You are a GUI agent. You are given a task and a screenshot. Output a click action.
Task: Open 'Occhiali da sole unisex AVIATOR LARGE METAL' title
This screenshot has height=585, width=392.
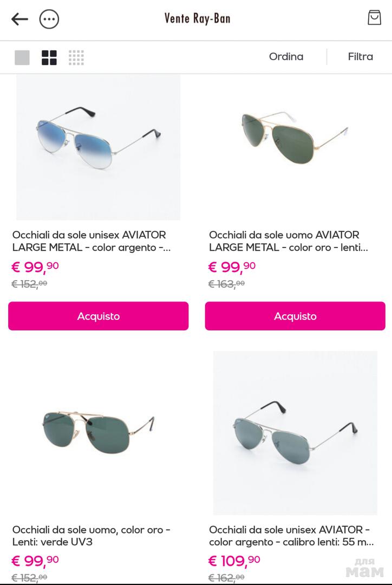(x=92, y=241)
